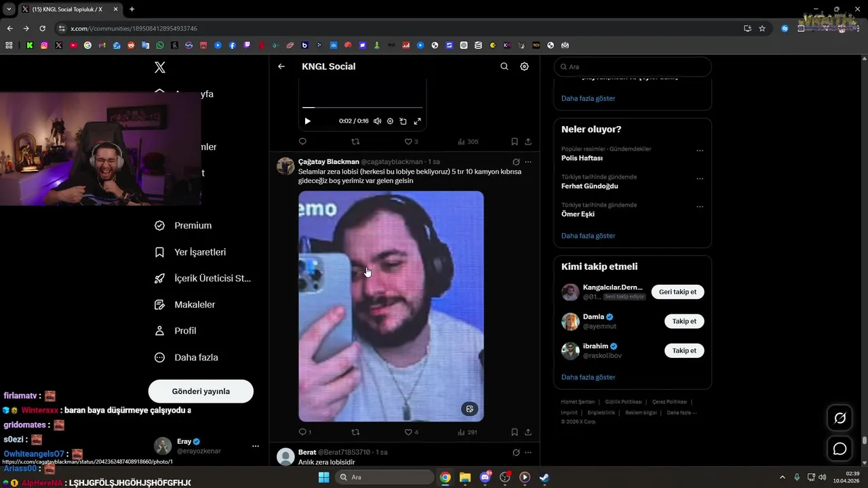
Task: Open Makaleler in the sidebar
Action: click(x=185, y=305)
